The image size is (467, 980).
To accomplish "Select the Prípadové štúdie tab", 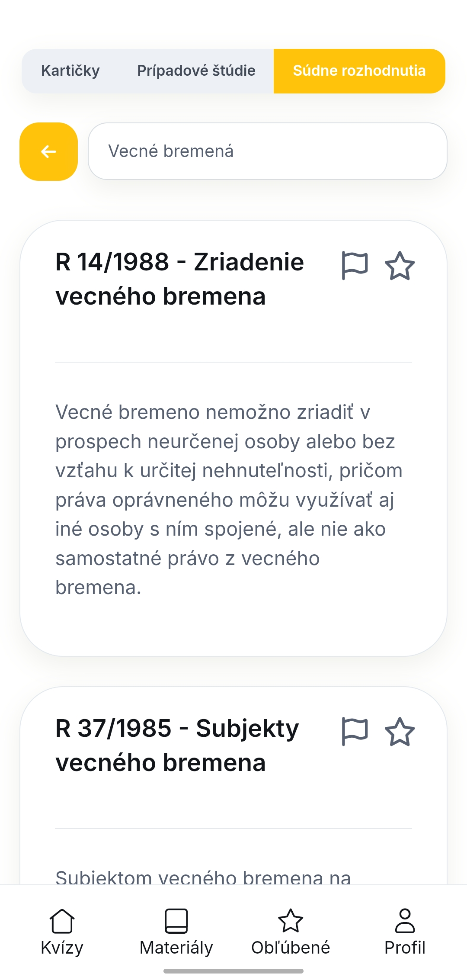I will 196,71.
